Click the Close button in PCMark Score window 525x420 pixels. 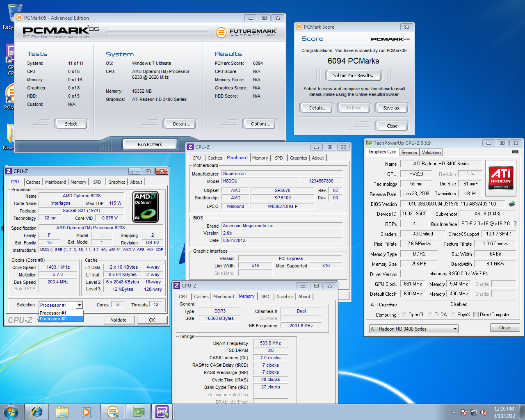click(392, 126)
